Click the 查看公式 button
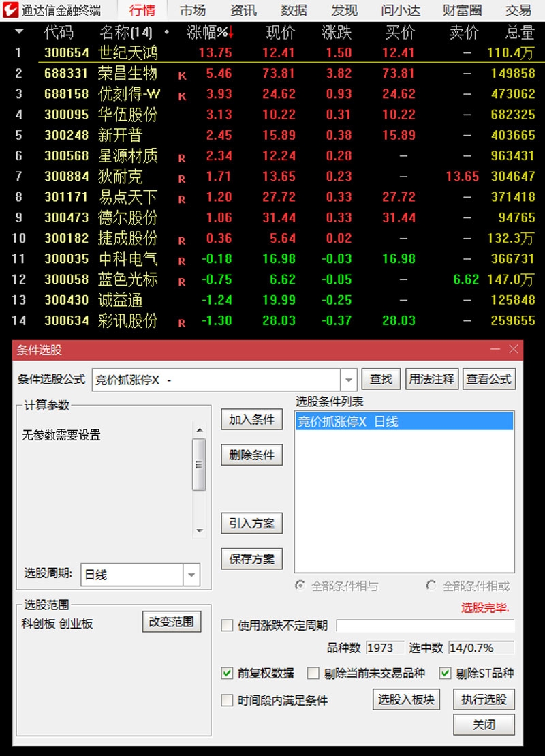This screenshot has height=756, width=545. (488, 380)
